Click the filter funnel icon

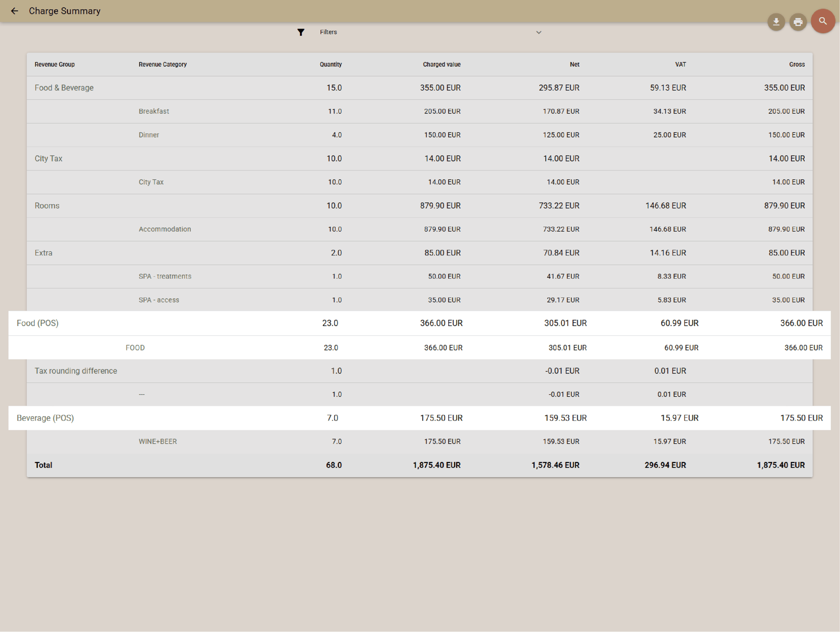pos(301,32)
